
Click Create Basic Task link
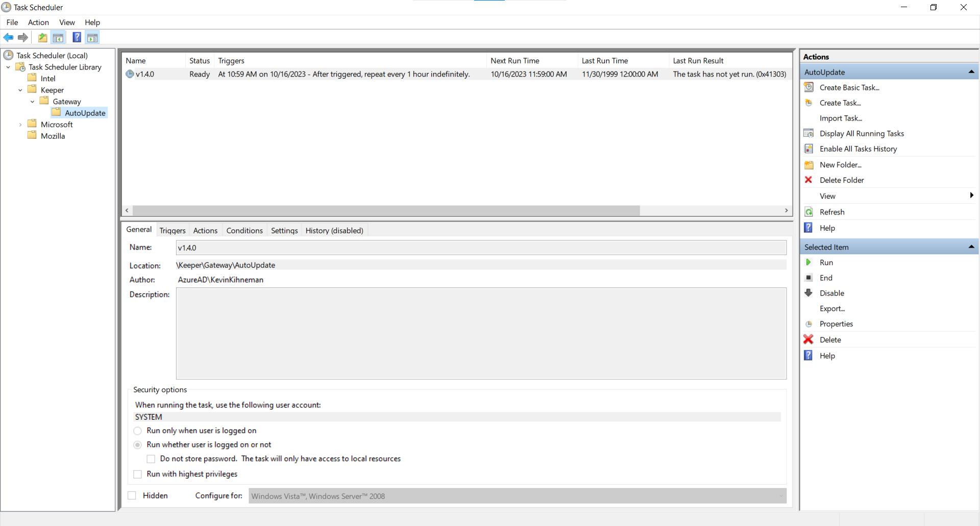[x=849, y=87]
